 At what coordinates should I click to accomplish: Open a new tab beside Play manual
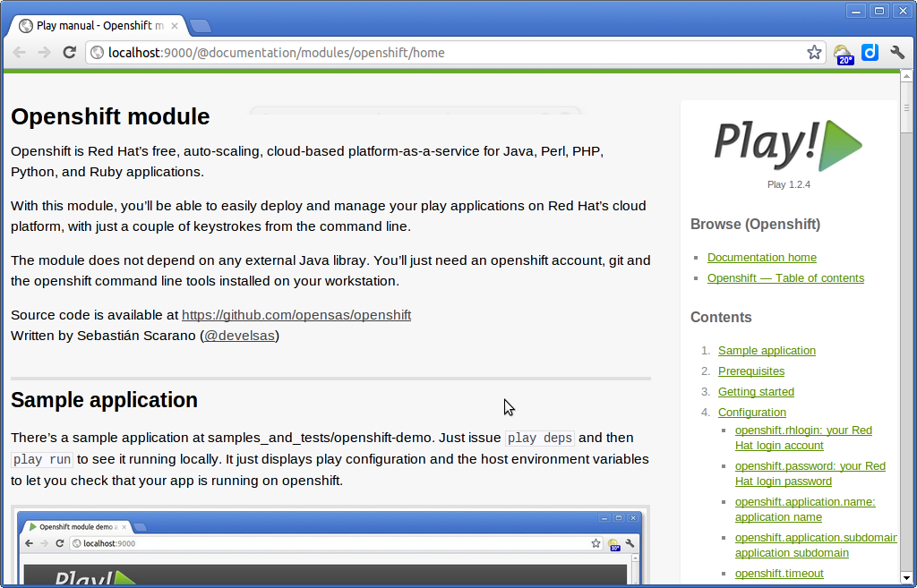point(201,26)
